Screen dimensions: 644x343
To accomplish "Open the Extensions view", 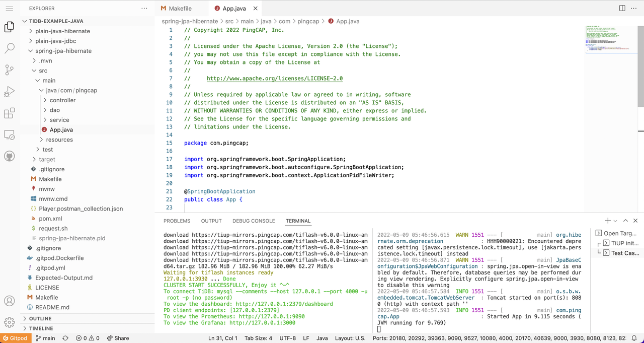I will pyautogui.click(x=9, y=113).
